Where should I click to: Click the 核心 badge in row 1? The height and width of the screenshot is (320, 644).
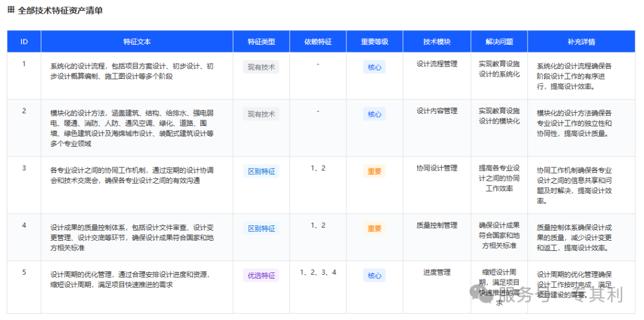374,67
